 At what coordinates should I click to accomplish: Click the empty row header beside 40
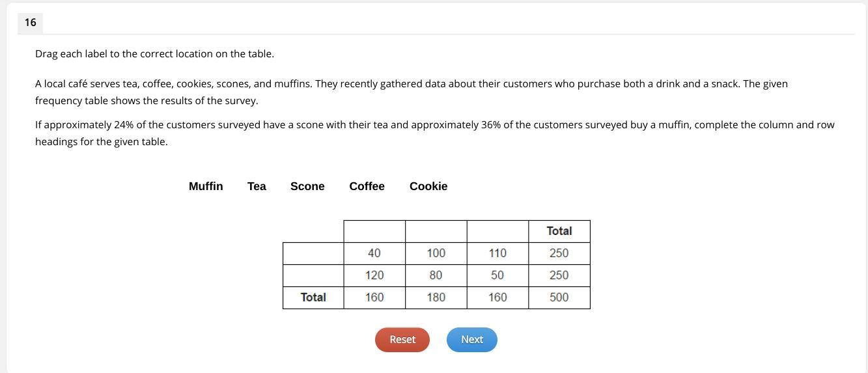pos(313,253)
